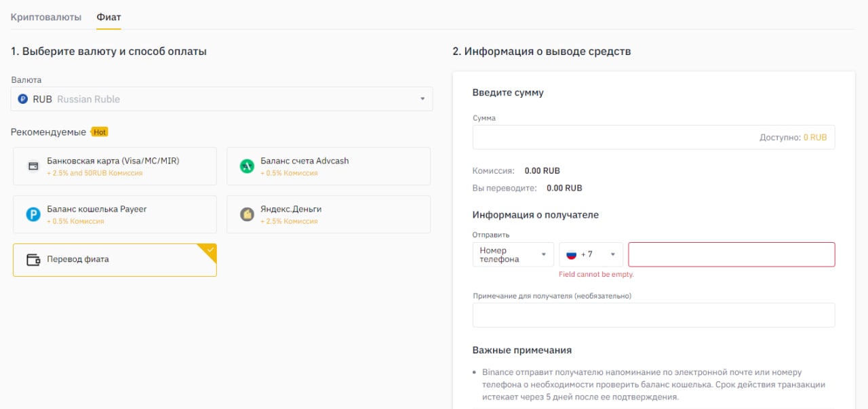Viewport: 868px width, 409px height.
Task: Expand the Номер телефона type dropdown
Action: 513,254
